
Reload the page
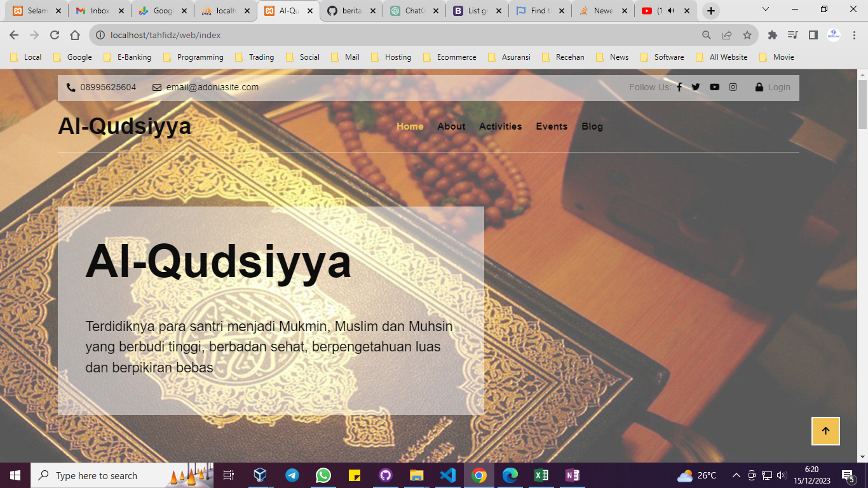[55, 35]
